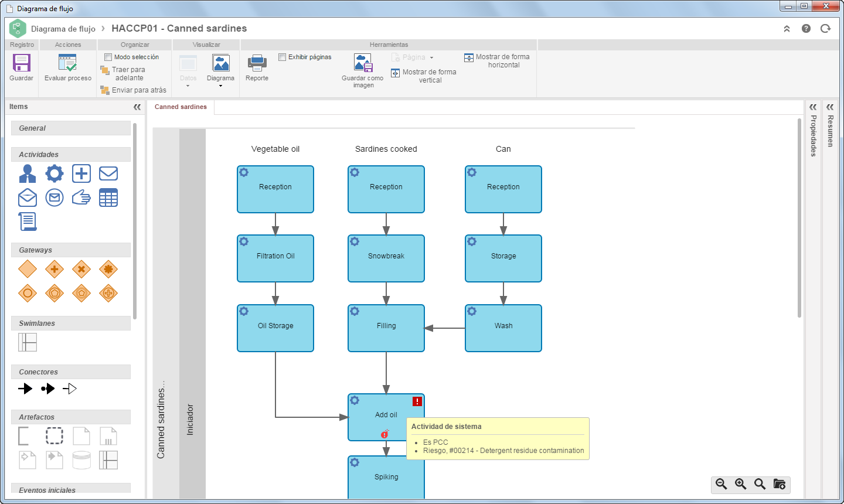Select the dashed group artifact icon
Viewport: 844px width, 504px height.
coord(55,436)
